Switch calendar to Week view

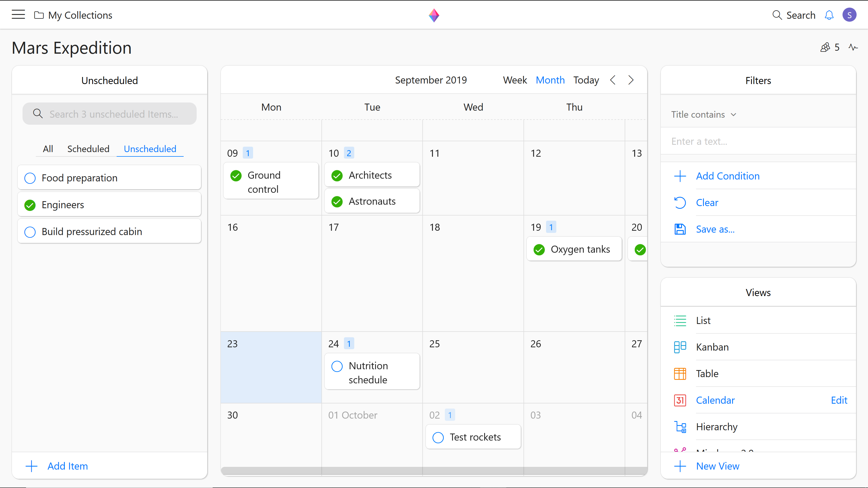(x=515, y=80)
